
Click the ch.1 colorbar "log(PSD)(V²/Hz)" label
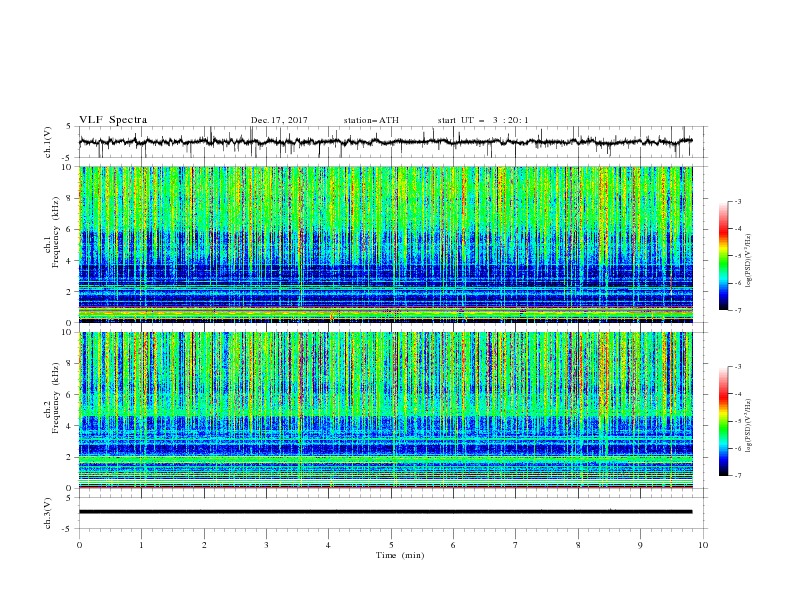tap(749, 261)
